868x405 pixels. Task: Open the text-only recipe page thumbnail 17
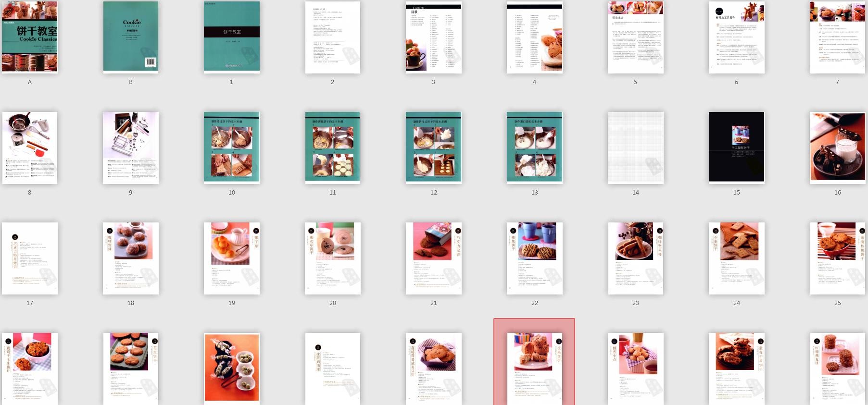pyautogui.click(x=30, y=258)
